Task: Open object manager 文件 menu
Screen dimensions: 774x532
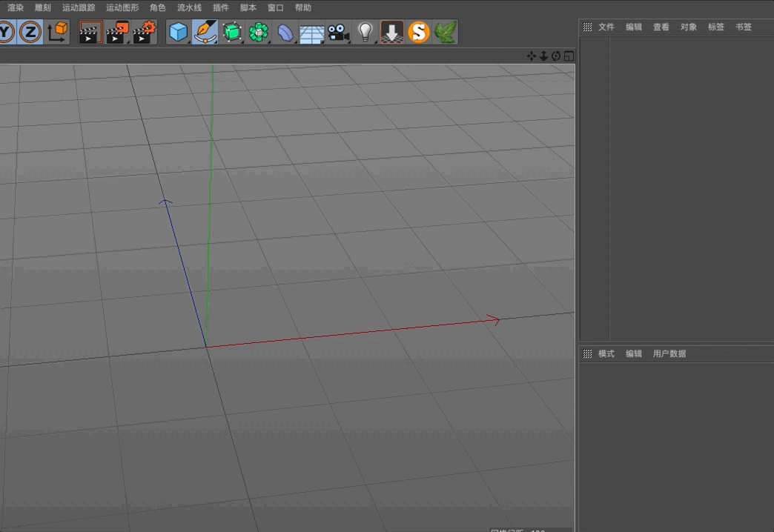Action: click(606, 27)
